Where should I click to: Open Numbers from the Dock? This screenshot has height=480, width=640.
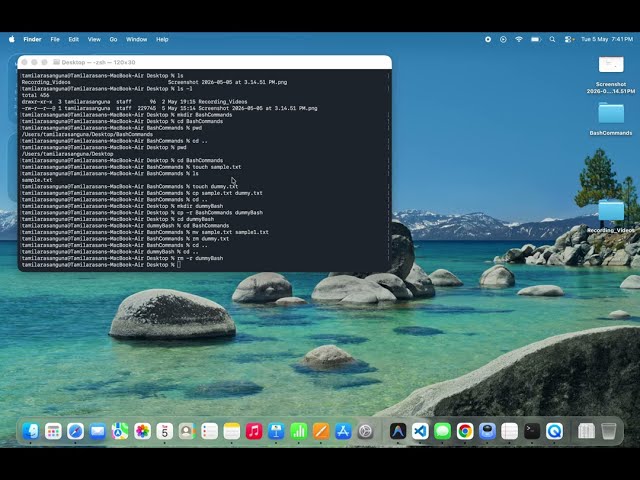[299, 431]
